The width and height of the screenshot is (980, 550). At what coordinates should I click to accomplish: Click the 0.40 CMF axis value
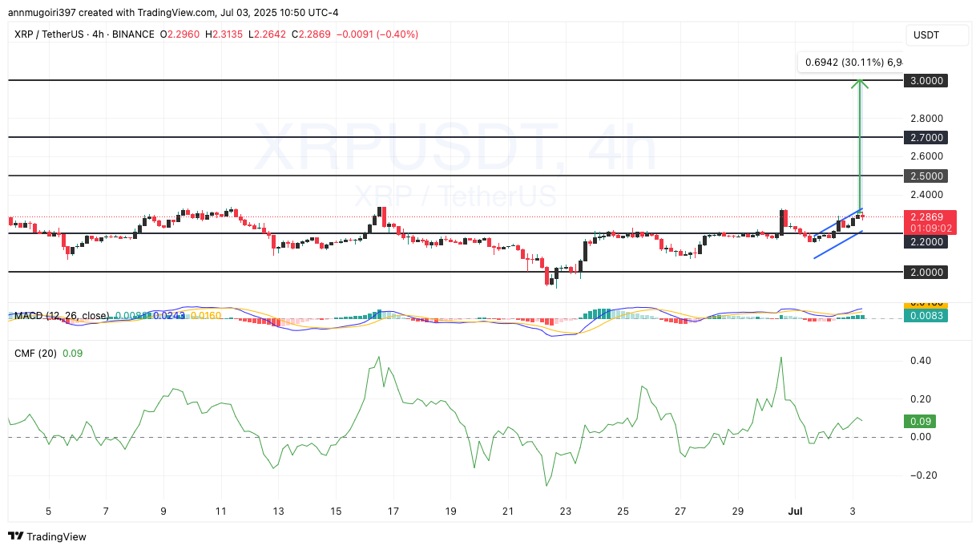[919, 361]
